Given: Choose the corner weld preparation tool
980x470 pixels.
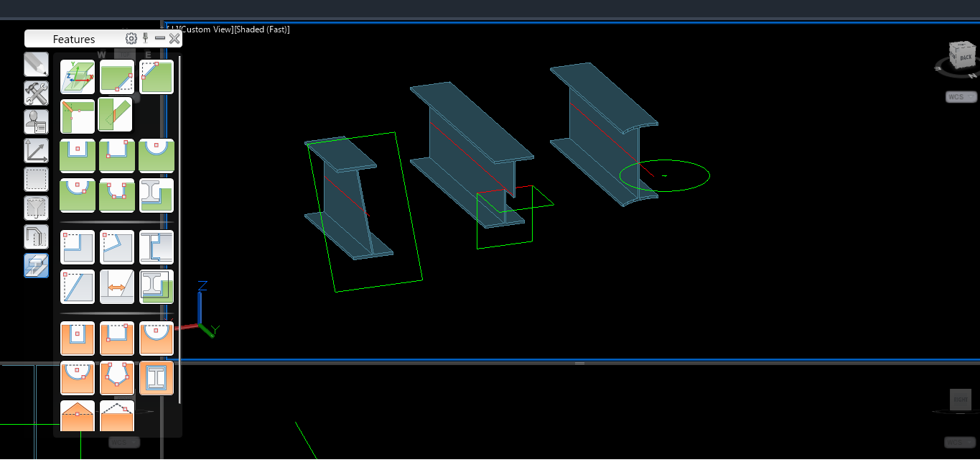Looking at the screenshot, I should tap(78, 116).
